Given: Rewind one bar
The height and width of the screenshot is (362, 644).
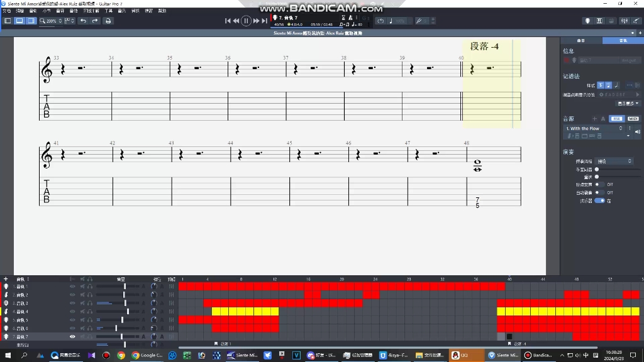Looking at the screenshot, I should point(236,21).
